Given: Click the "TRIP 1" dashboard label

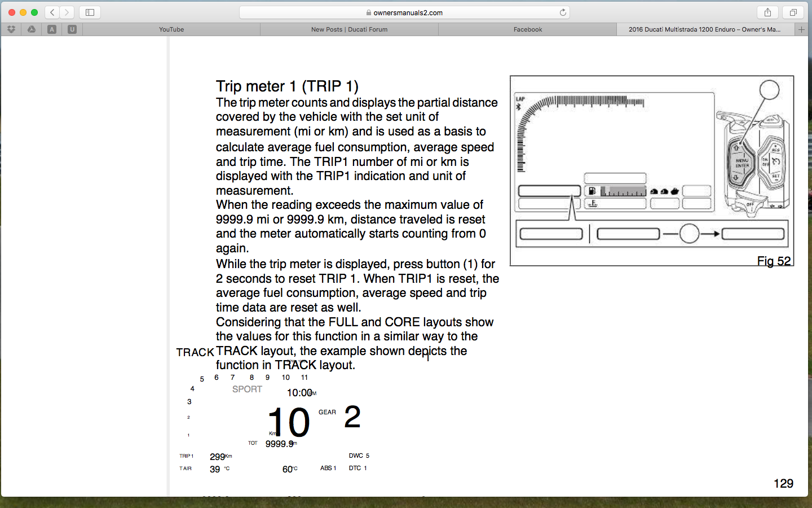Looking at the screenshot, I should (x=186, y=456).
